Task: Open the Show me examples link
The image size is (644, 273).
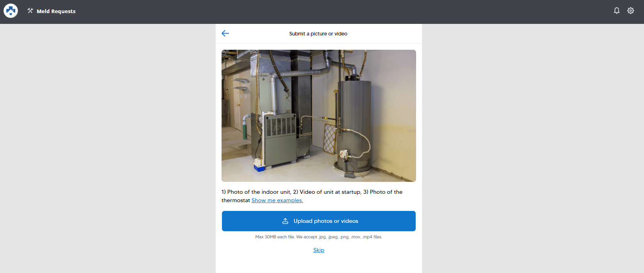Action: point(277,200)
